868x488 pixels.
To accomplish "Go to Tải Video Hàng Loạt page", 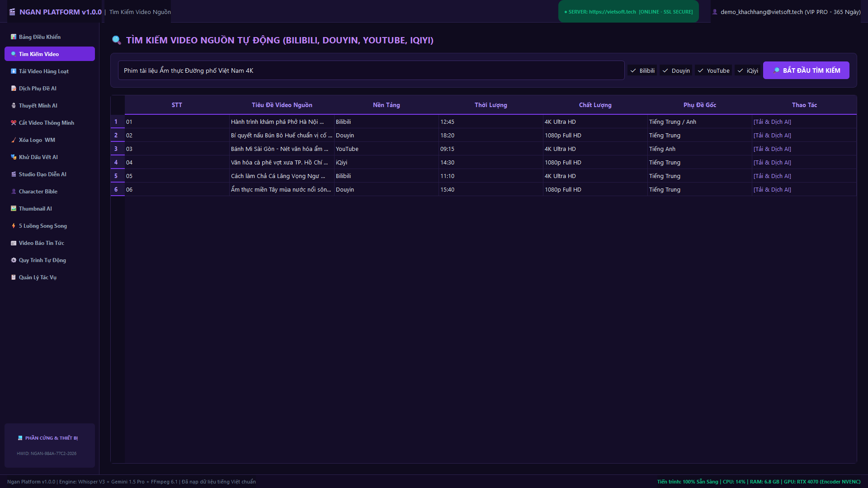I will point(50,71).
